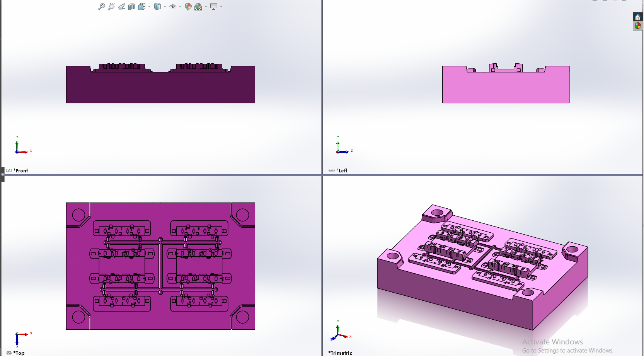Click the top-right corner hole in Top view

click(242, 215)
